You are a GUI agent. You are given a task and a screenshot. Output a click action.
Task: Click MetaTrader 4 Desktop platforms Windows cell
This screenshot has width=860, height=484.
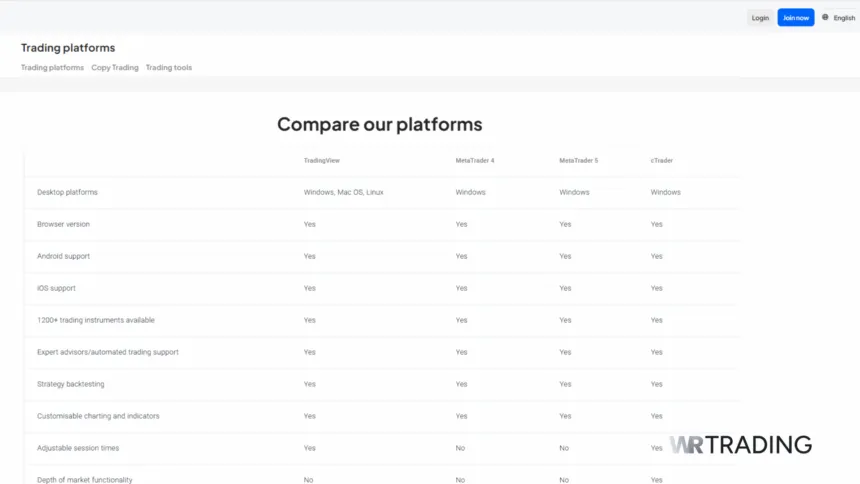pyautogui.click(x=471, y=193)
